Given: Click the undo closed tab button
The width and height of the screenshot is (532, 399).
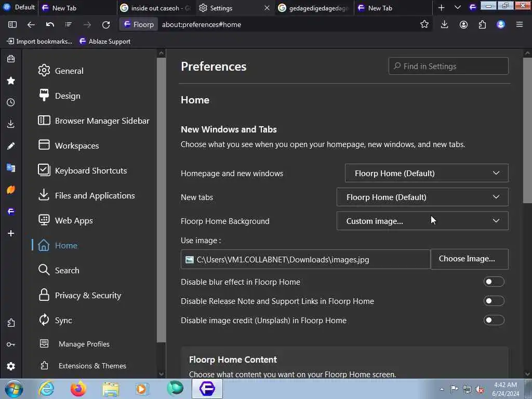Looking at the screenshot, I should pos(50,24).
